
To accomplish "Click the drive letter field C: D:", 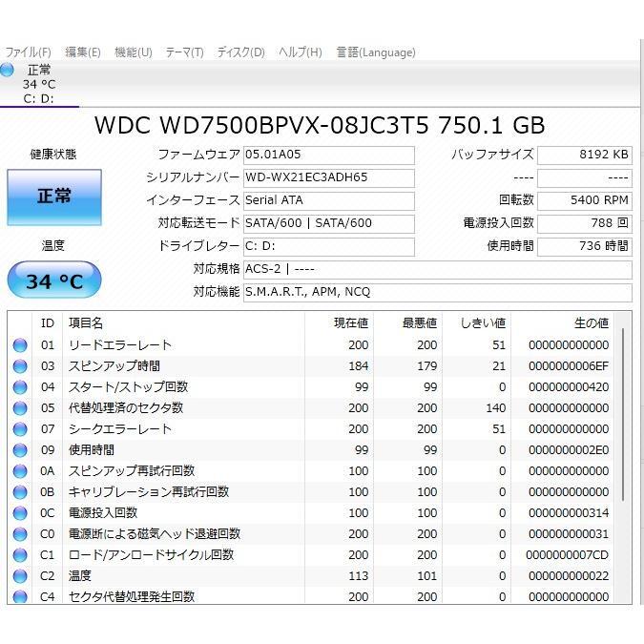I will pyautogui.click(x=329, y=246).
